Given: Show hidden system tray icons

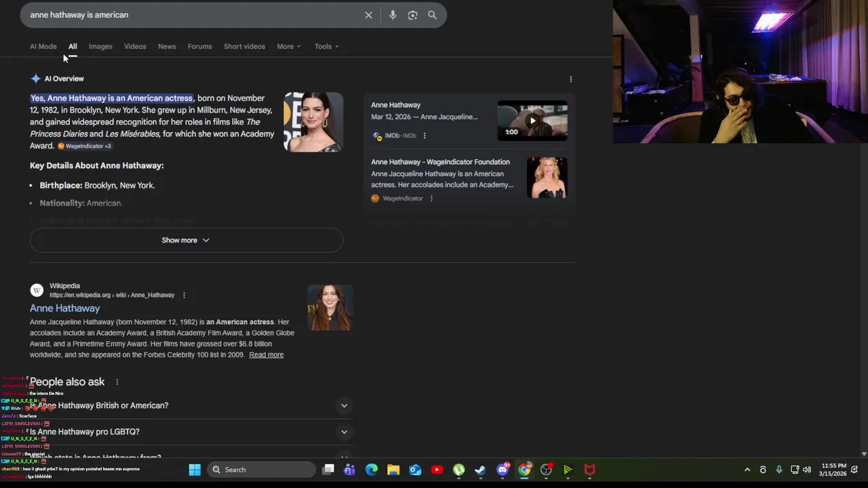Looking at the screenshot, I should [747, 470].
